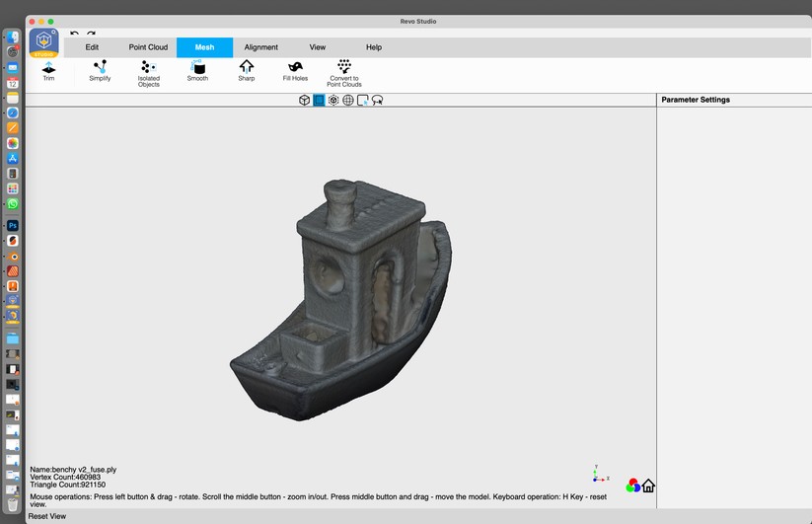The height and width of the screenshot is (524, 812).
Task: Click the undo arrow button
Action: click(75, 34)
